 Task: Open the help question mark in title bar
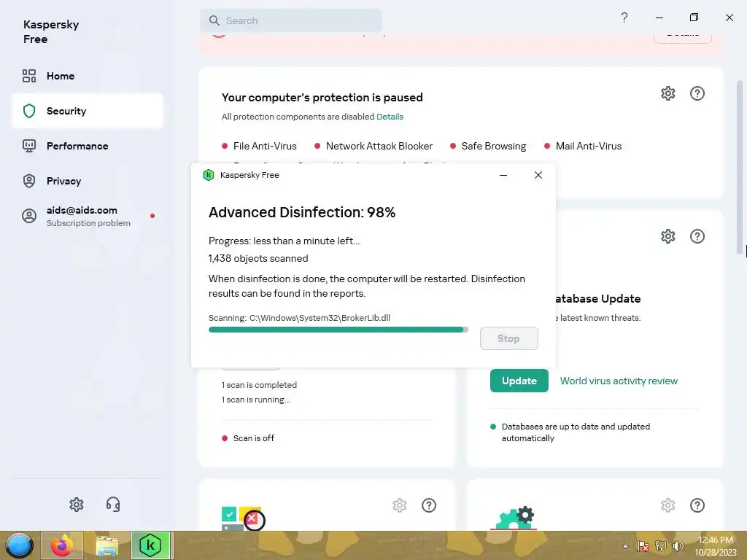point(624,17)
